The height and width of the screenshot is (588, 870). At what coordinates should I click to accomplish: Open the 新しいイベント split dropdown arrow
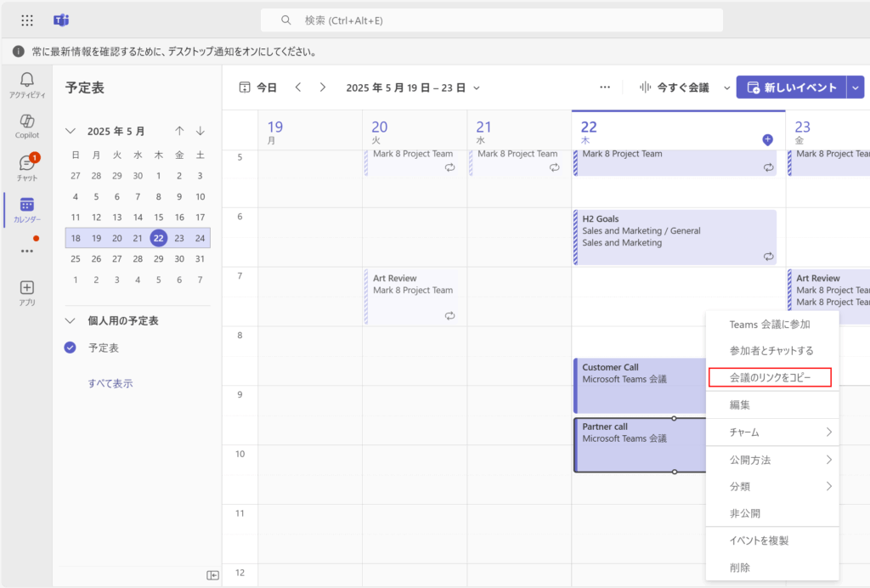[856, 88]
